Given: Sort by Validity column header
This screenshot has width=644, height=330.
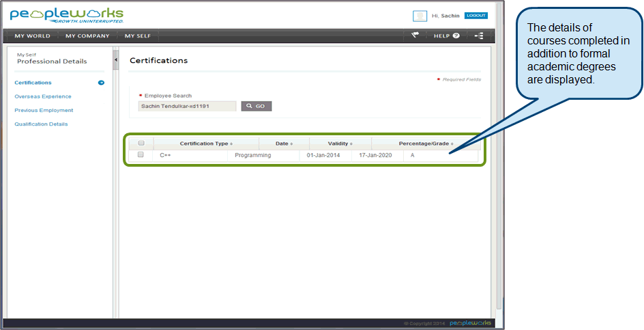Looking at the screenshot, I should (340, 143).
